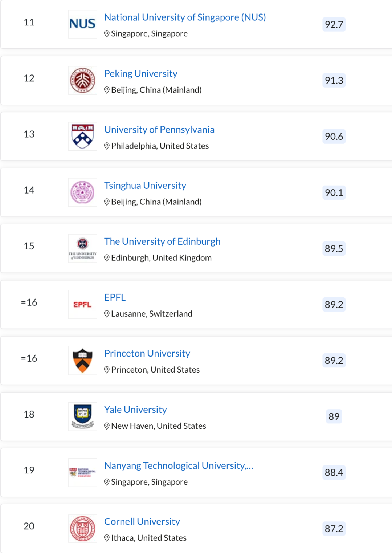This screenshot has width=392, height=553.
Task: Click Cornell University's 87.2 score badge
Action: tap(334, 529)
